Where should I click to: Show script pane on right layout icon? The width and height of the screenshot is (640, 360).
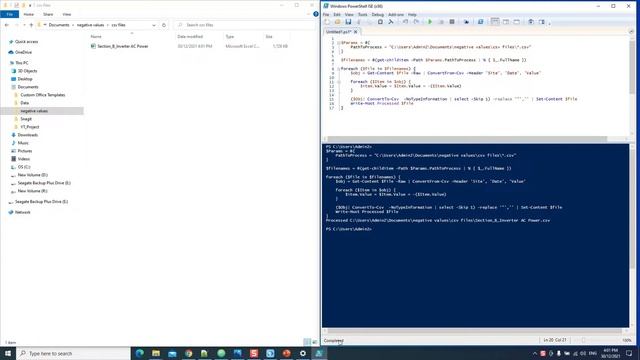(506, 22)
